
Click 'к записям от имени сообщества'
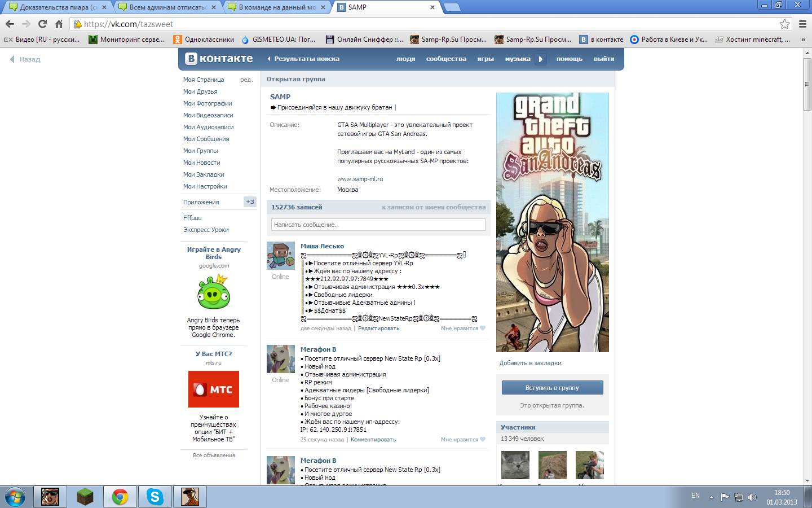pyautogui.click(x=434, y=207)
